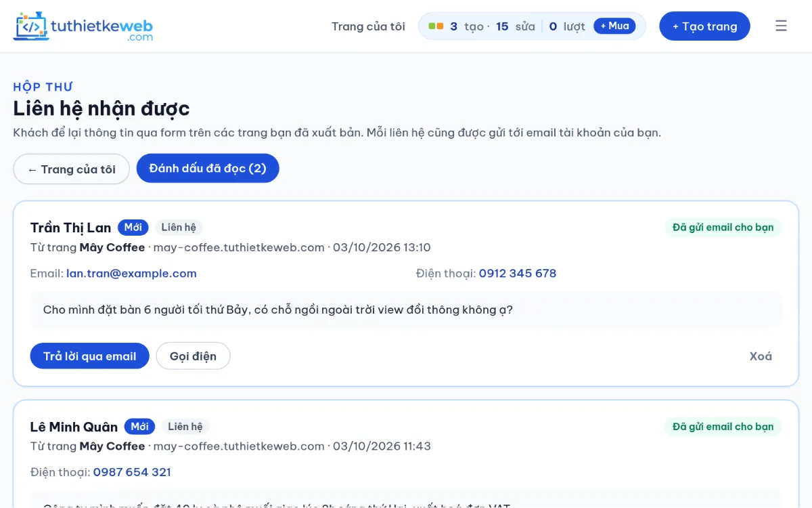Screen dimensions: 812x508
Task: Click Đã gửi email cho bạn badge for Lê Minh Quân
Action: click(x=723, y=427)
